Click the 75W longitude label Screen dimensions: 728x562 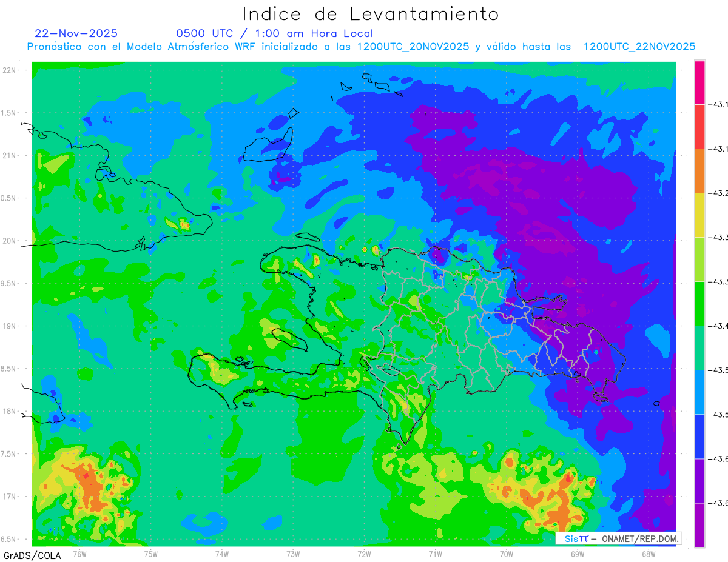[151, 554]
